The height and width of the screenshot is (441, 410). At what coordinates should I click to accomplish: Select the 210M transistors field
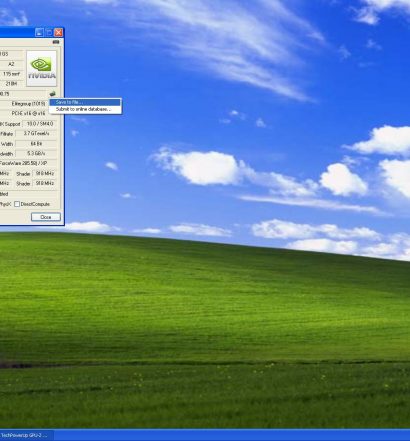(12, 84)
